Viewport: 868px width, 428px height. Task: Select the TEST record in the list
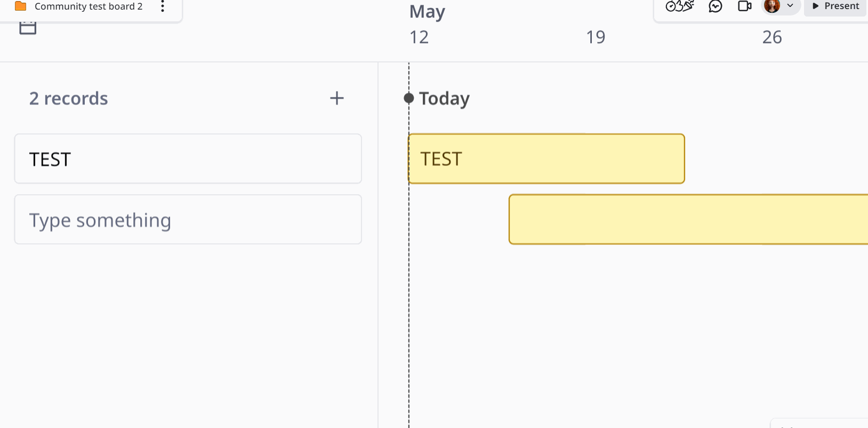click(x=188, y=159)
